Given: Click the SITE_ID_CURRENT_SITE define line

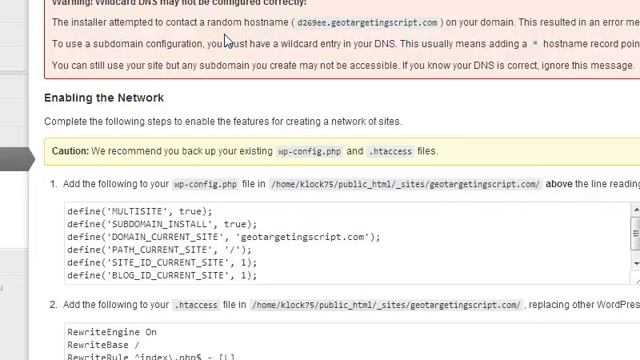Looking at the screenshot, I should [x=162, y=262].
